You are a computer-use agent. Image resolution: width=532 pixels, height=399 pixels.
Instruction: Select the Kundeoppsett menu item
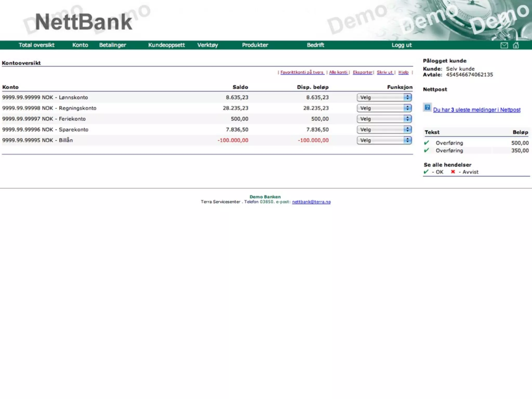click(166, 45)
